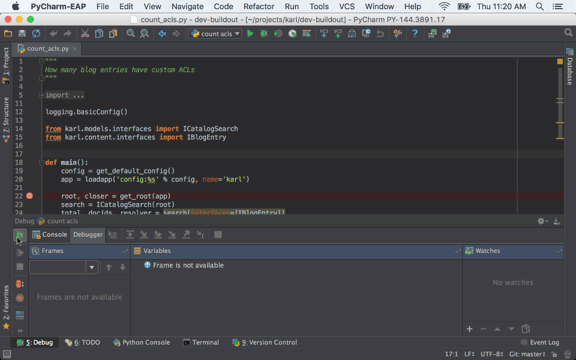Click the Paste clipboard icon
The image size is (576, 360).
(x=113, y=34)
